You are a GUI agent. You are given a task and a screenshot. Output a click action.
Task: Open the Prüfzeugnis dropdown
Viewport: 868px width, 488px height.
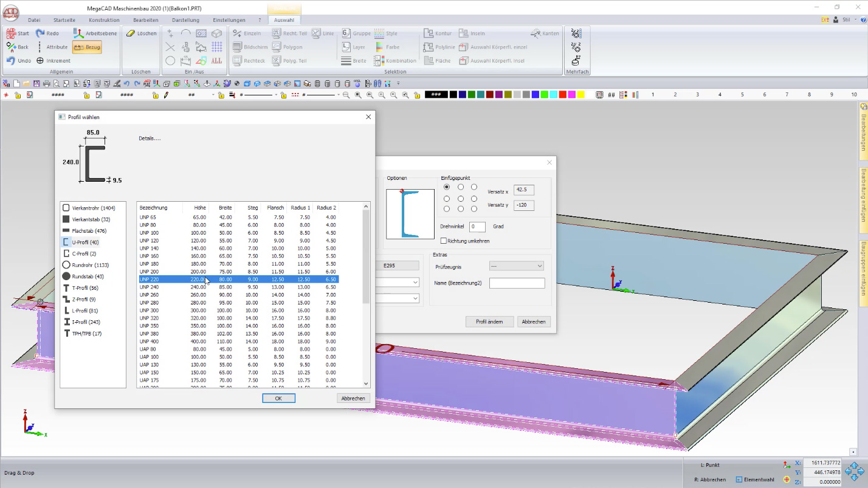click(516, 266)
